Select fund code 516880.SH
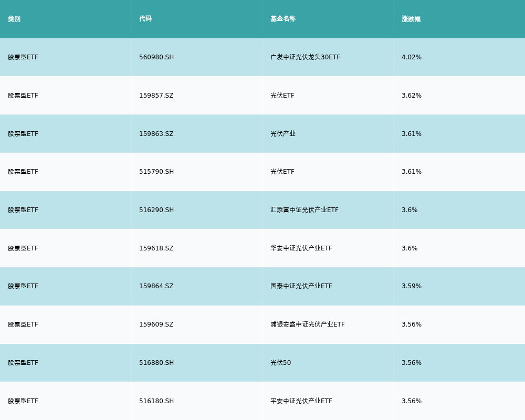 156,363
